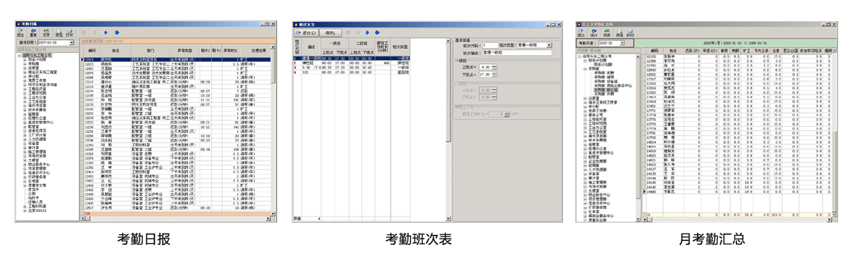This screenshot has height=260, width=868.
Task: Click 班次类型 column header in 班次定义 list
Action: [x=400, y=47]
